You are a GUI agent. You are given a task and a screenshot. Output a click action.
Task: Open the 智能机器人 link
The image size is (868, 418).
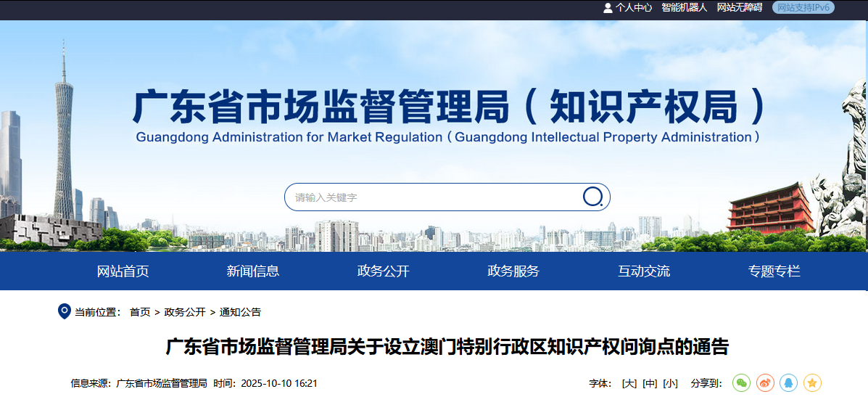click(x=684, y=7)
